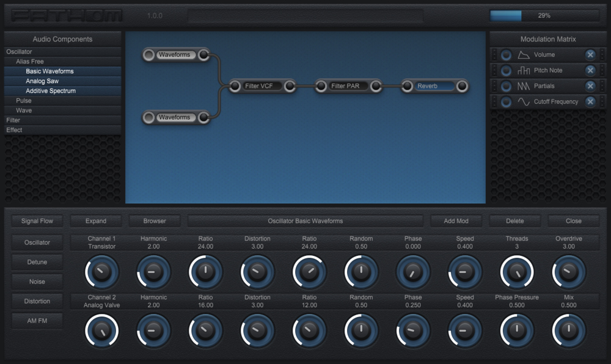
Task: Adjust the Phase 0.000 knob
Action: [413, 272]
